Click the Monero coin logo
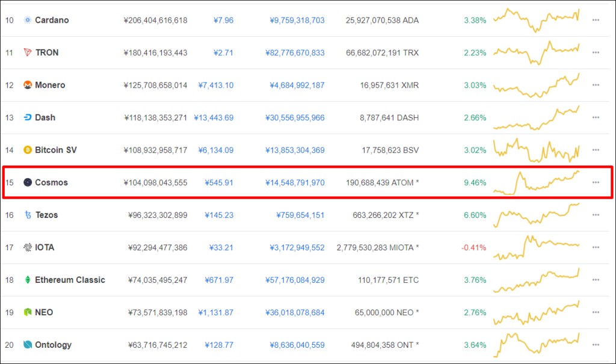Screen dimensions: 616x364 [x=28, y=85]
